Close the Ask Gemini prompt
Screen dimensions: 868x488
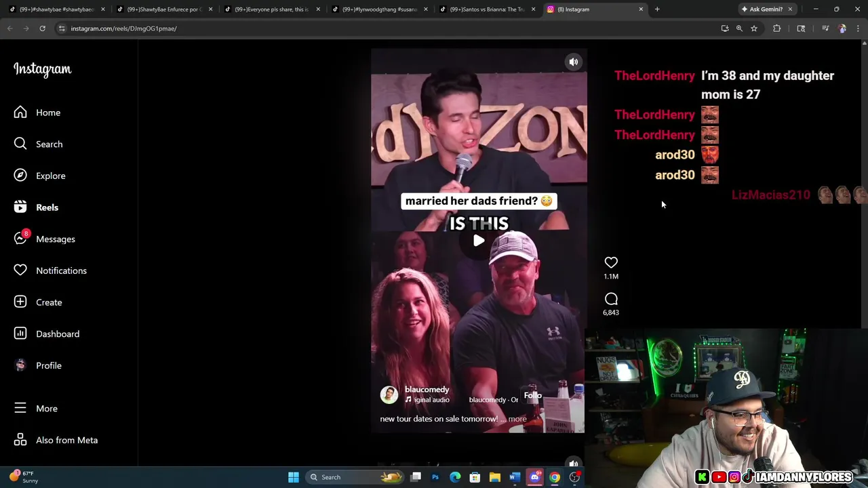790,9
